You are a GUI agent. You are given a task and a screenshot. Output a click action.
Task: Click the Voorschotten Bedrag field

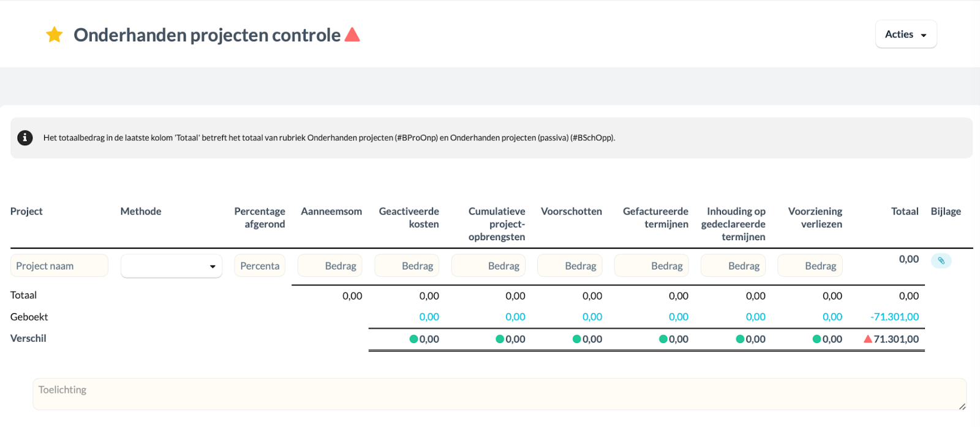click(x=570, y=266)
